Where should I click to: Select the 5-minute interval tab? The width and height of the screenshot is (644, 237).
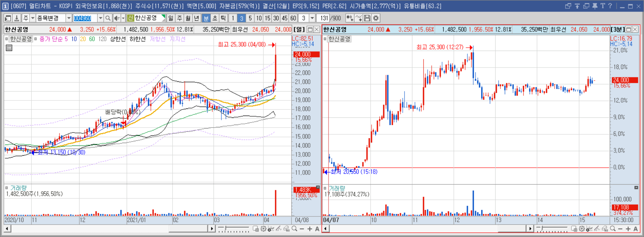click(250, 18)
